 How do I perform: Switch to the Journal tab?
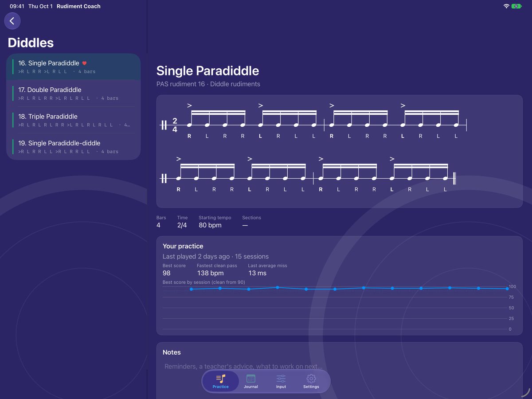[251, 381]
